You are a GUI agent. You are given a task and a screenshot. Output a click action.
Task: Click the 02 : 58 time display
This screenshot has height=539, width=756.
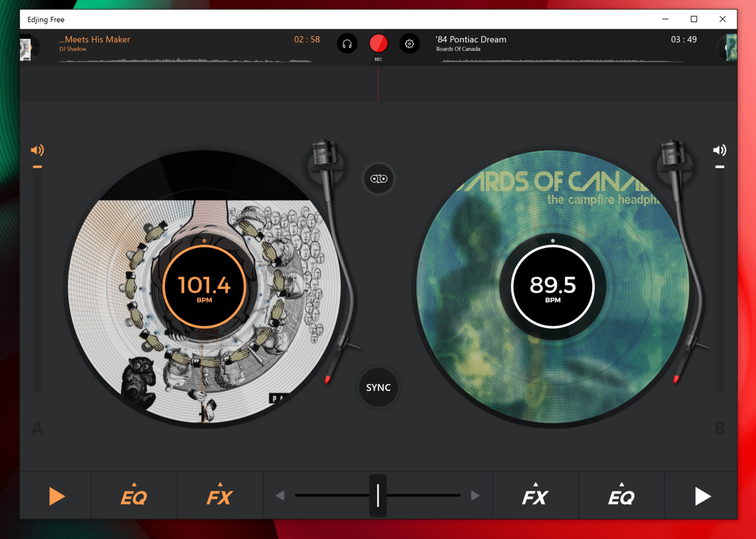(x=307, y=40)
